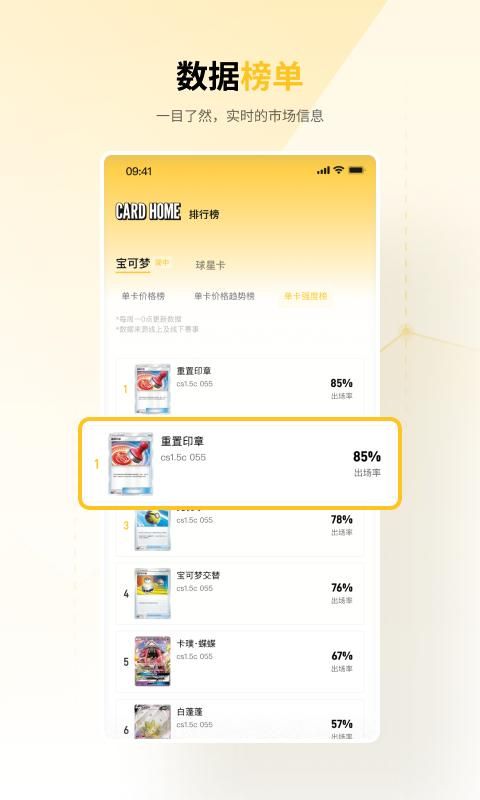
Task: Tap the battery status icon
Action: click(x=356, y=170)
